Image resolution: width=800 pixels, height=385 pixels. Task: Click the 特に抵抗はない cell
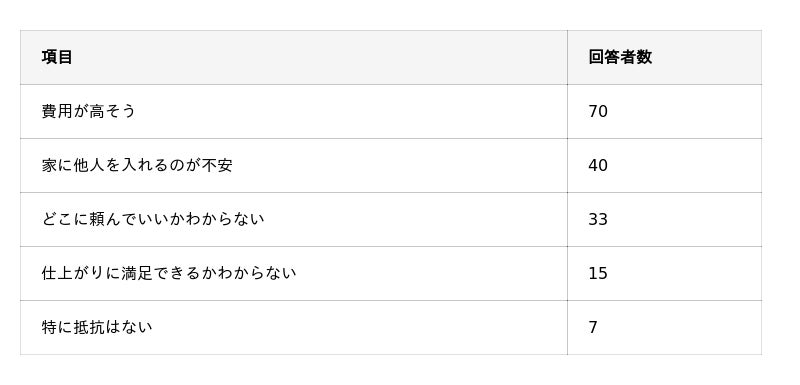tap(293, 328)
